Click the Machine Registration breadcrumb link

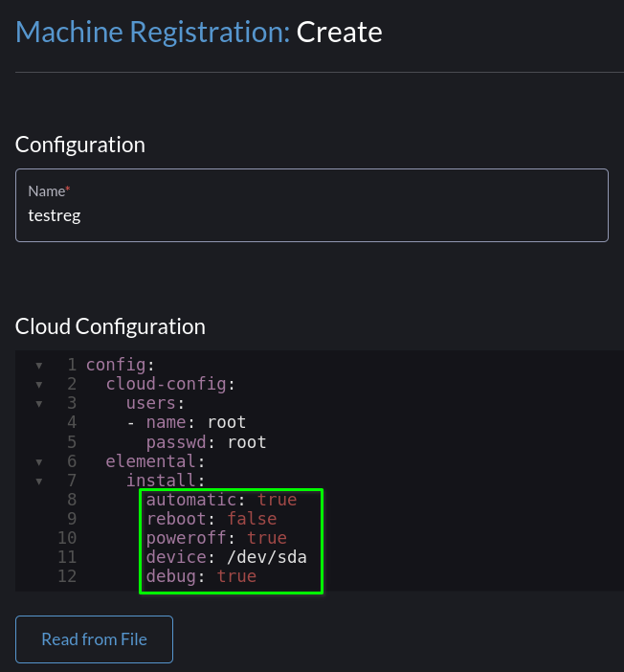pyautogui.click(x=153, y=33)
